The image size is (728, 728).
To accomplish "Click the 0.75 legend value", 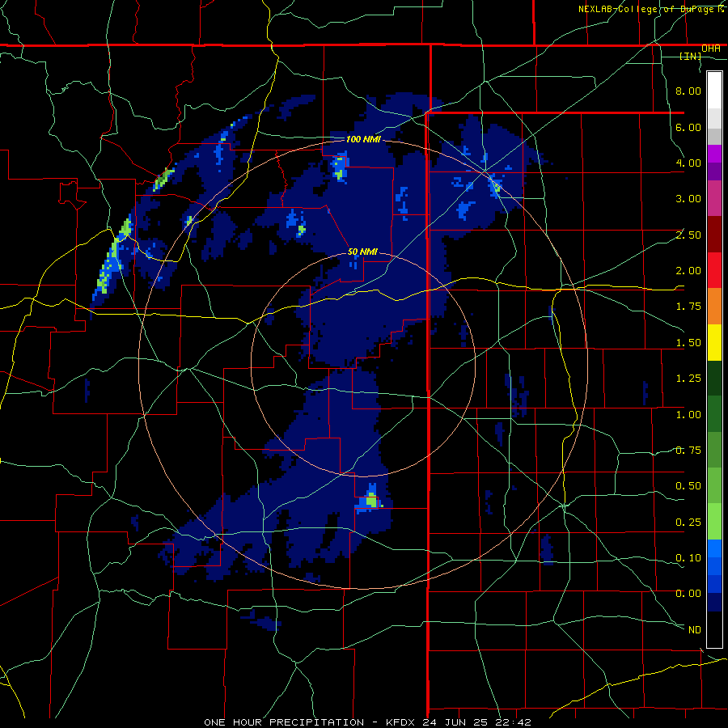I will tap(688, 451).
